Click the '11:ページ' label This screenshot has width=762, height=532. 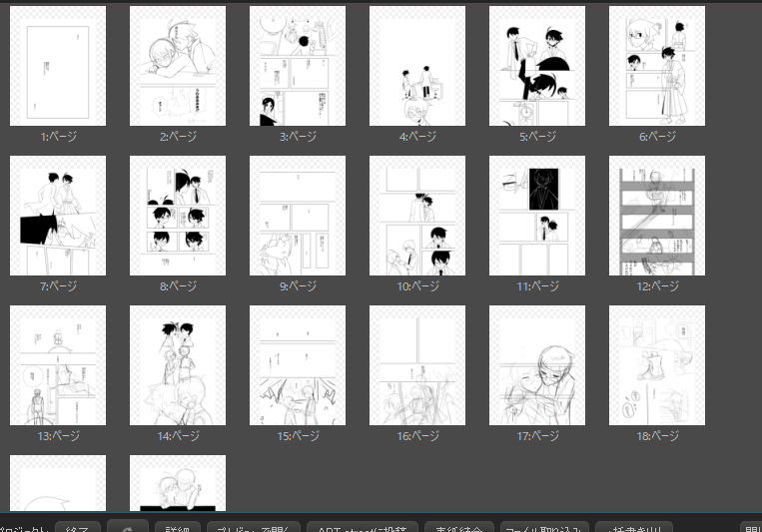pos(538,286)
